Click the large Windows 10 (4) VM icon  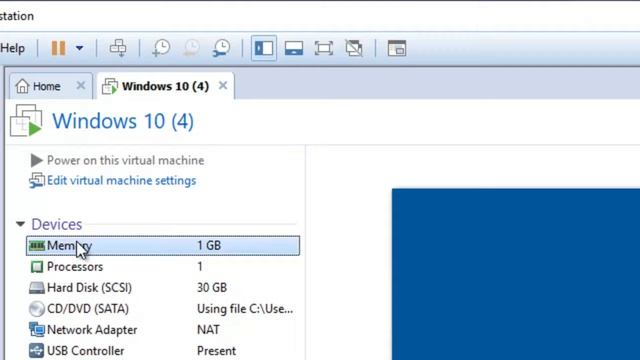pyautogui.click(x=26, y=120)
